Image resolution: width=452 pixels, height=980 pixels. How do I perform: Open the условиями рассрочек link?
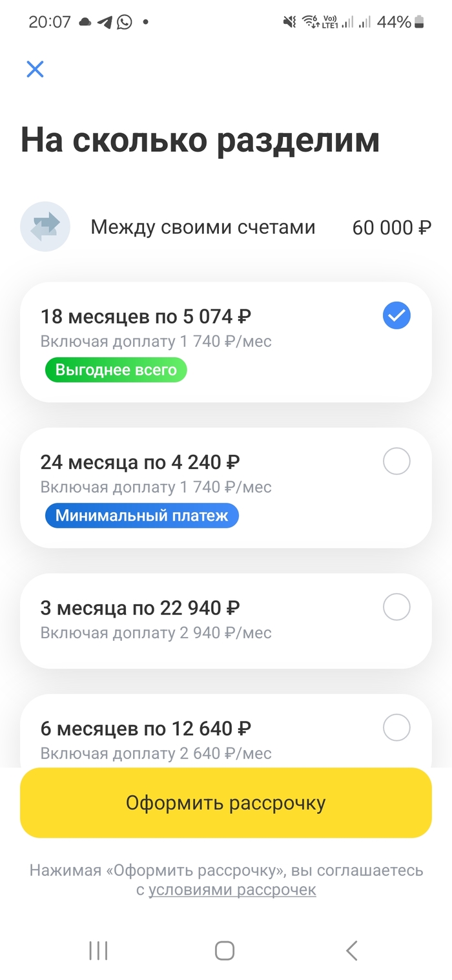click(232, 890)
